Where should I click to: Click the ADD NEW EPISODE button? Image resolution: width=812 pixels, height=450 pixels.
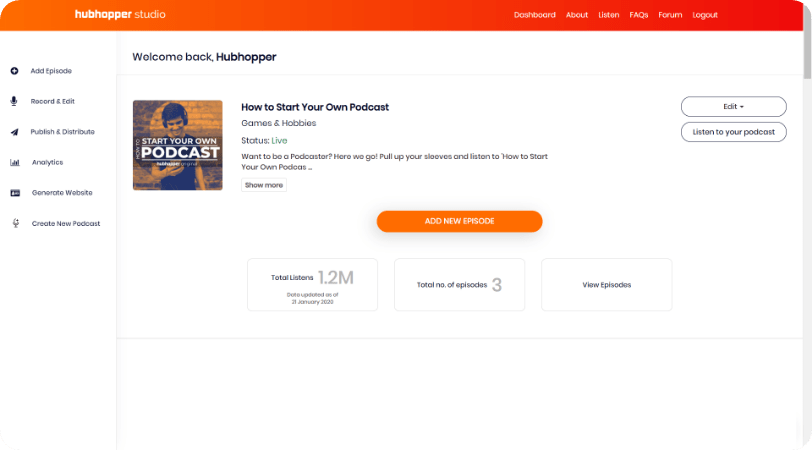[x=459, y=221]
